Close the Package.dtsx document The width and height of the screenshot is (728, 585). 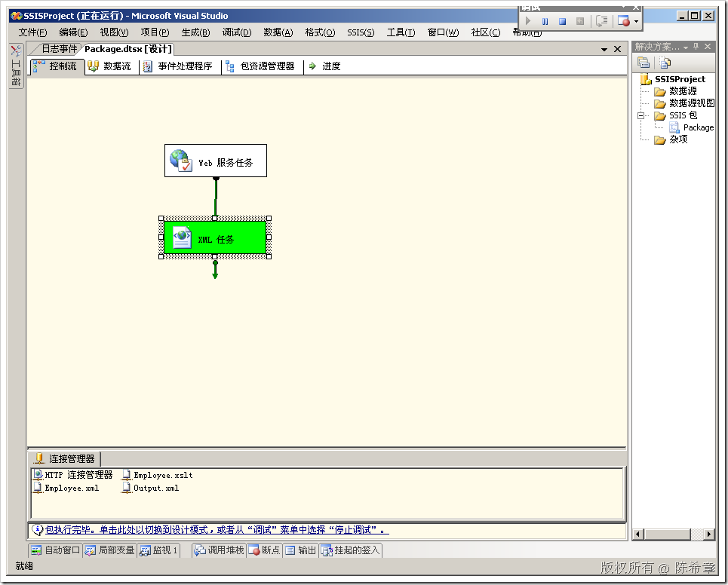[x=618, y=49]
